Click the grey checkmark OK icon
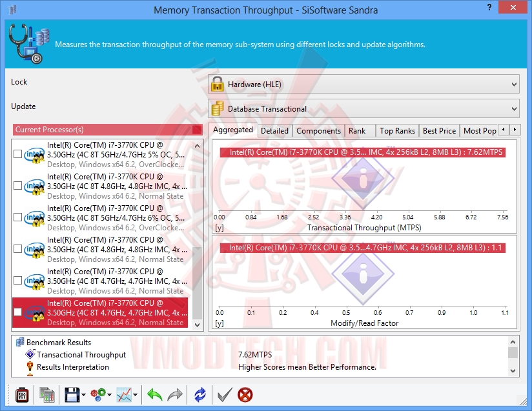Screen dimensions: 532x411 225,395
